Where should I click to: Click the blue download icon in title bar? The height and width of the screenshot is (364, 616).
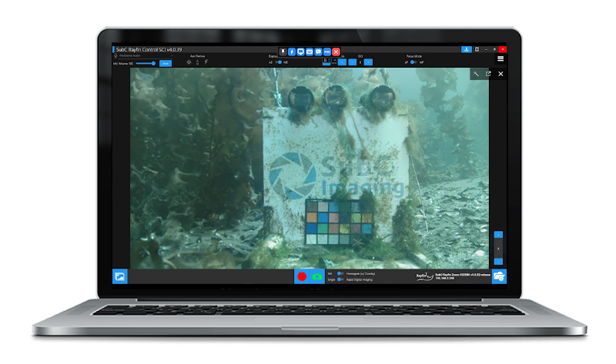[466, 49]
